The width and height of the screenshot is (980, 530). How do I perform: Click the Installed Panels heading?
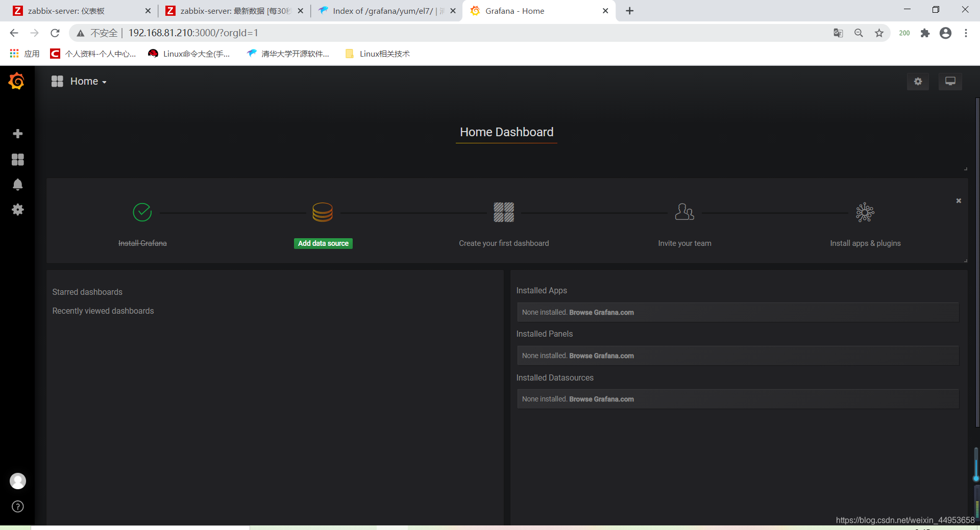(545, 334)
